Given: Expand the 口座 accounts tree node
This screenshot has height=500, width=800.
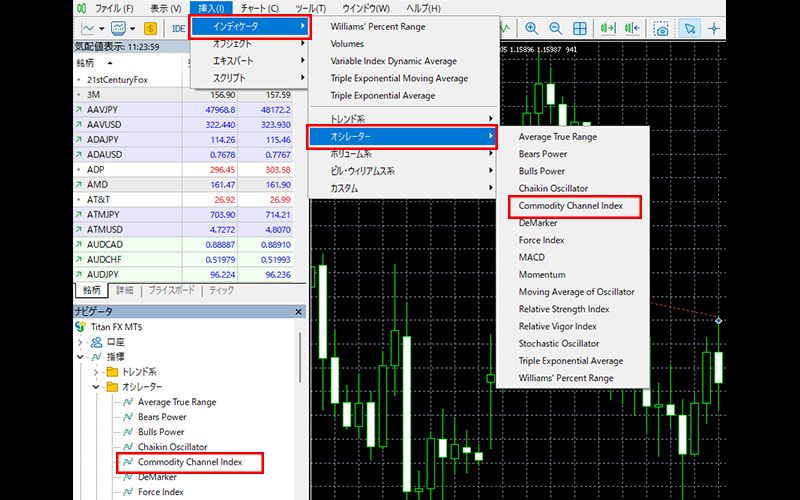Looking at the screenshot, I should click(x=82, y=341).
